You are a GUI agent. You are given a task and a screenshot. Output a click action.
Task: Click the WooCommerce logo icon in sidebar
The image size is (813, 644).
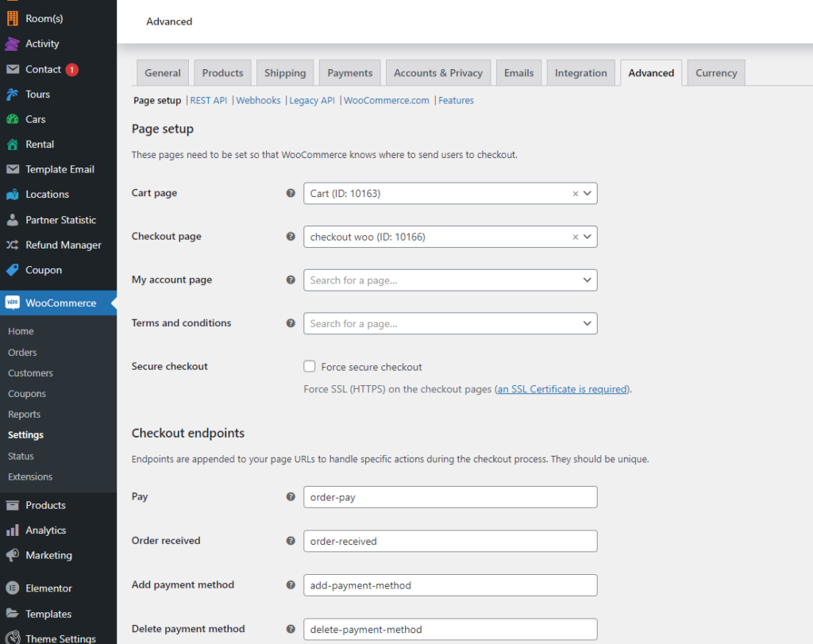tap(13, 303)
